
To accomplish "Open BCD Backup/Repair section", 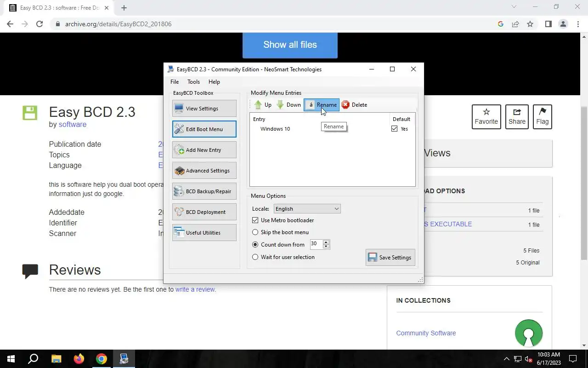I will (204, 191).
